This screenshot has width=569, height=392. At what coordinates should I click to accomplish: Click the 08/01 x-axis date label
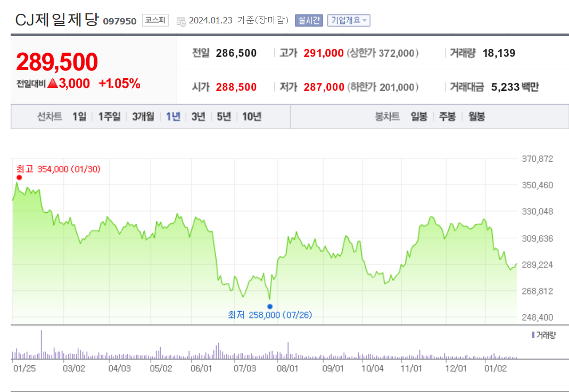287,369
